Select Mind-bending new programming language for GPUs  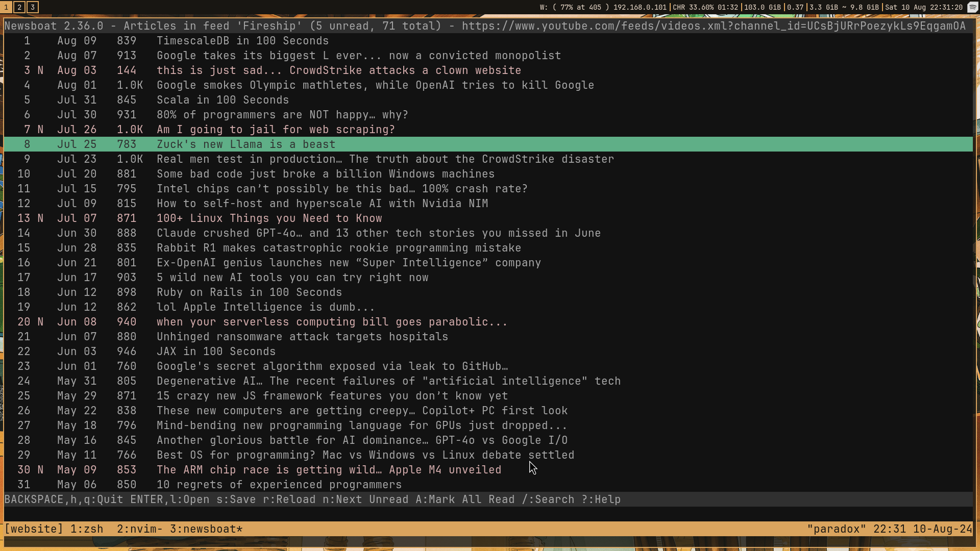pos(488,425)
